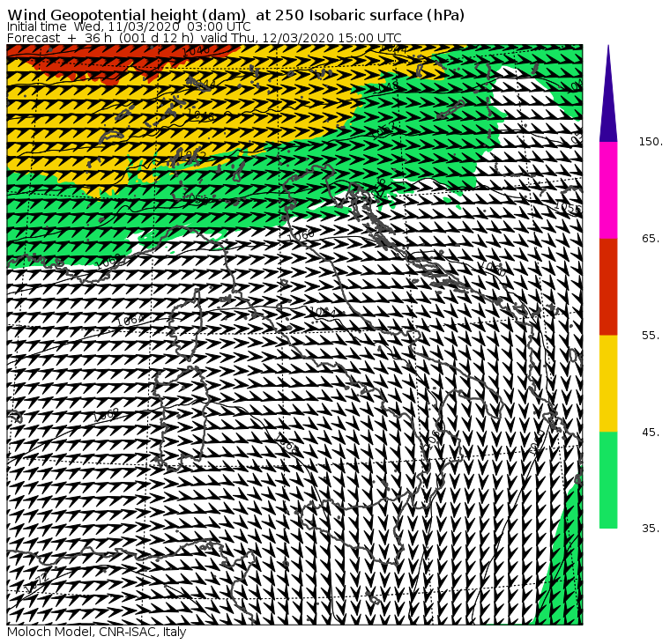Viewport: 670px width, 644px height.
Task: Click the 'Initial time Wed, 11/03/2020' line
Action: click(x=129, y=26)
